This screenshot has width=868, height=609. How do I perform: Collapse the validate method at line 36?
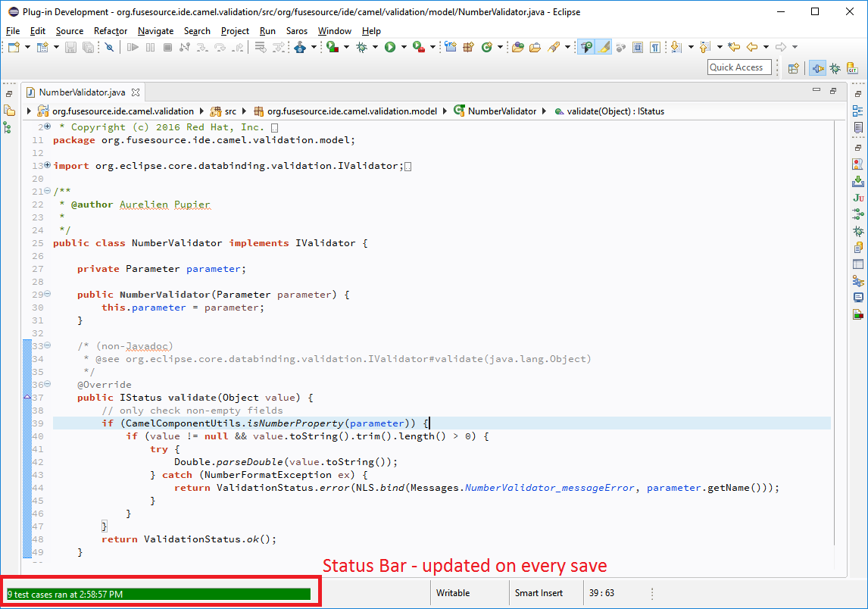tap(48, 384)
